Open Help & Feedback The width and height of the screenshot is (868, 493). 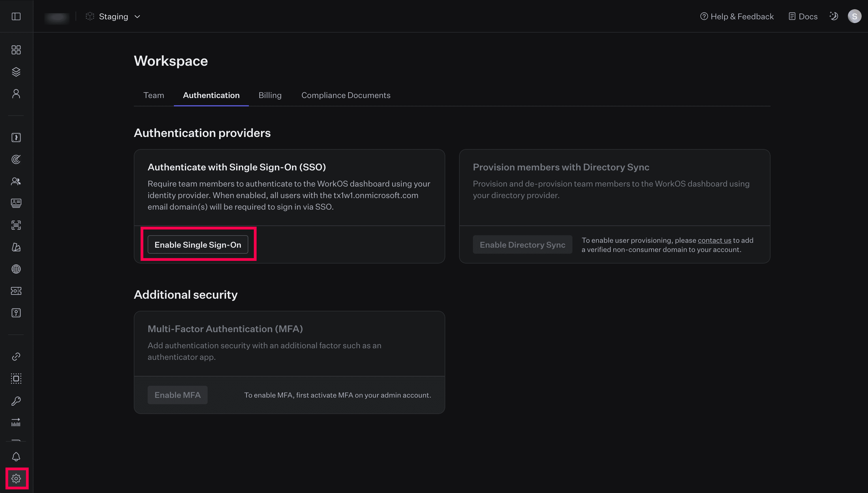737,16
